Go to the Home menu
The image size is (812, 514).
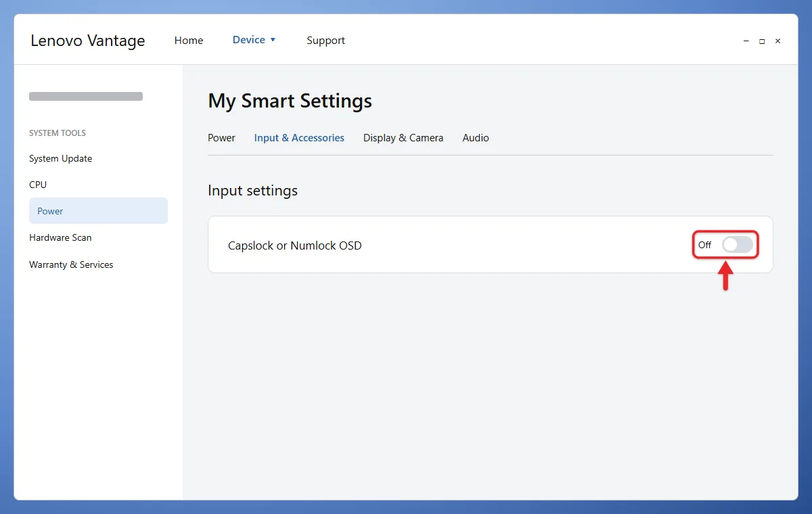tap(189, 41)
